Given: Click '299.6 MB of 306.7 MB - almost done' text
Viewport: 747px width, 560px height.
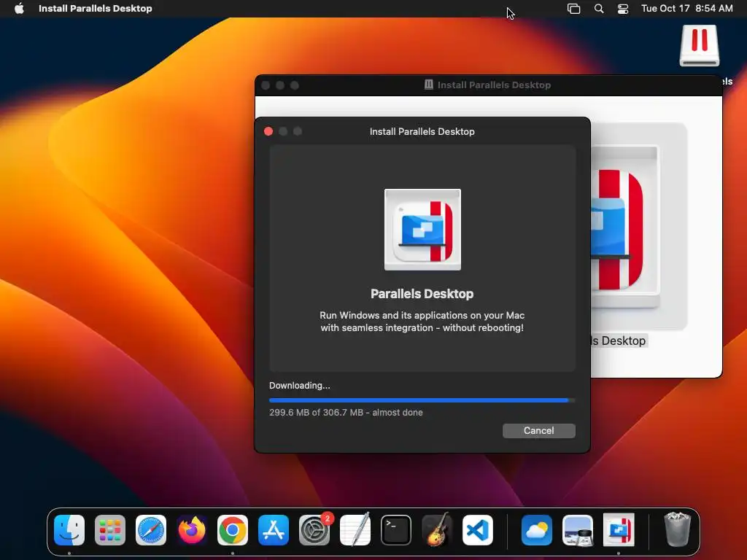Looking at the screenshot, I should (x=346, y=413).
